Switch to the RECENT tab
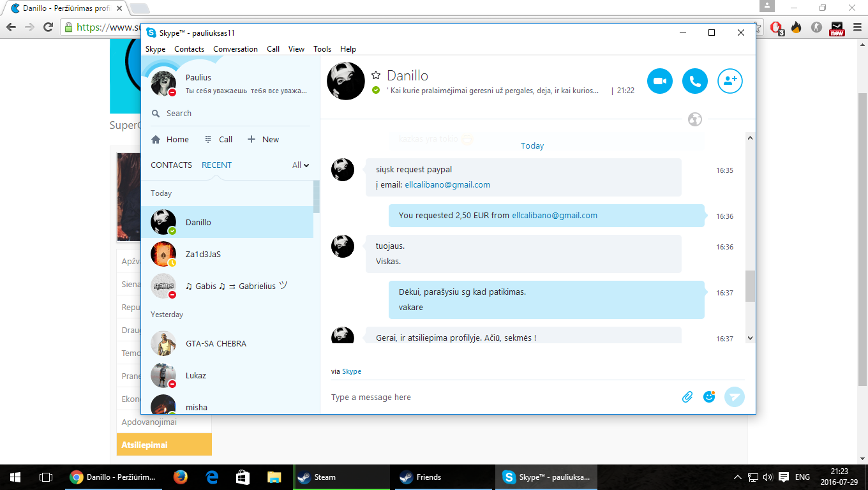868x490 pixels. (216, 165)
